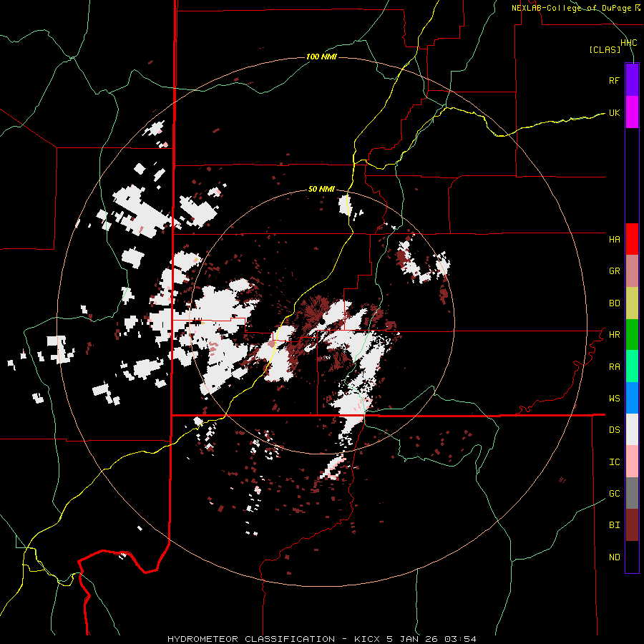
Task: Click the BI label beside the legend
Action: [614, 525]
